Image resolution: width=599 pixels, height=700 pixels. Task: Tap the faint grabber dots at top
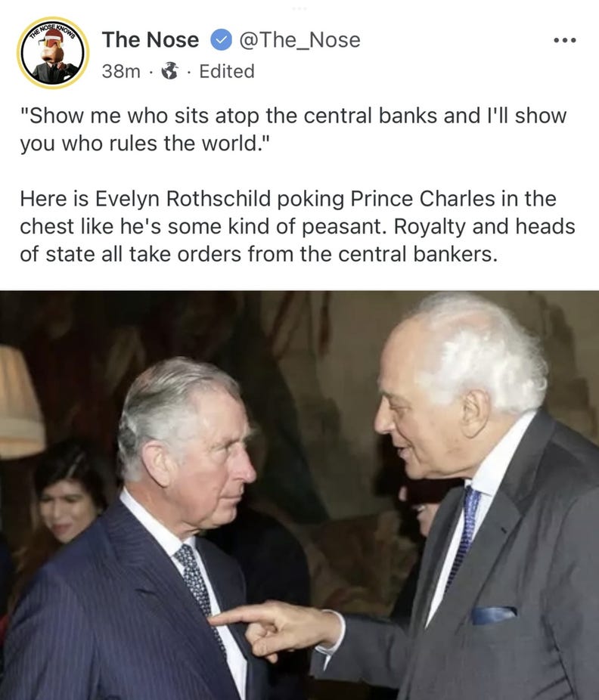tap(299, 8)
